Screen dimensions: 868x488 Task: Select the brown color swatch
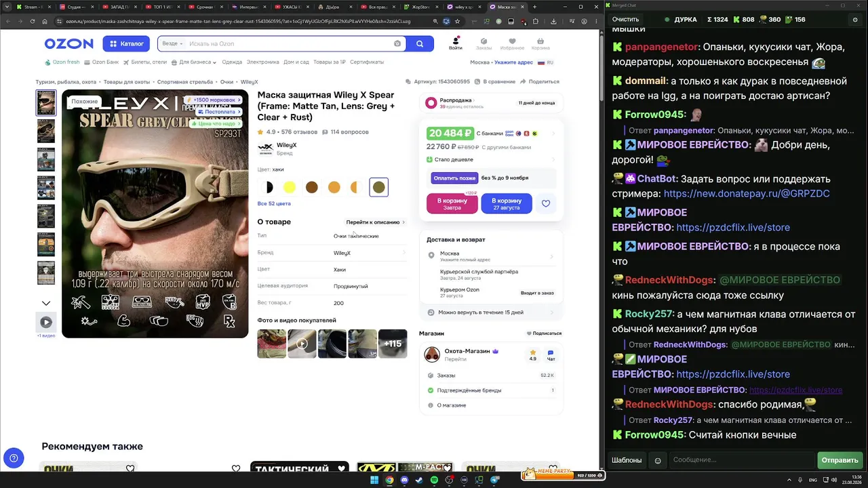[x=312, y=187]
